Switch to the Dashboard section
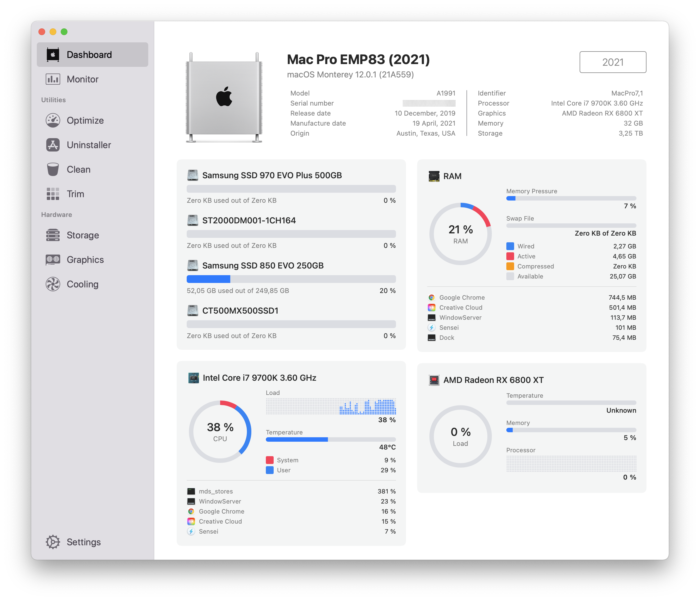Screen dimensions: 700x601 [89, 55]
